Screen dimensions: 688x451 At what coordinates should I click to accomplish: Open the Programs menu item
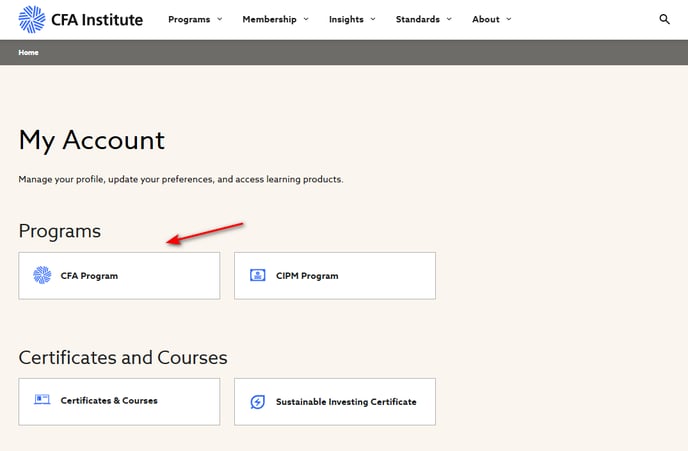(189, 19)
